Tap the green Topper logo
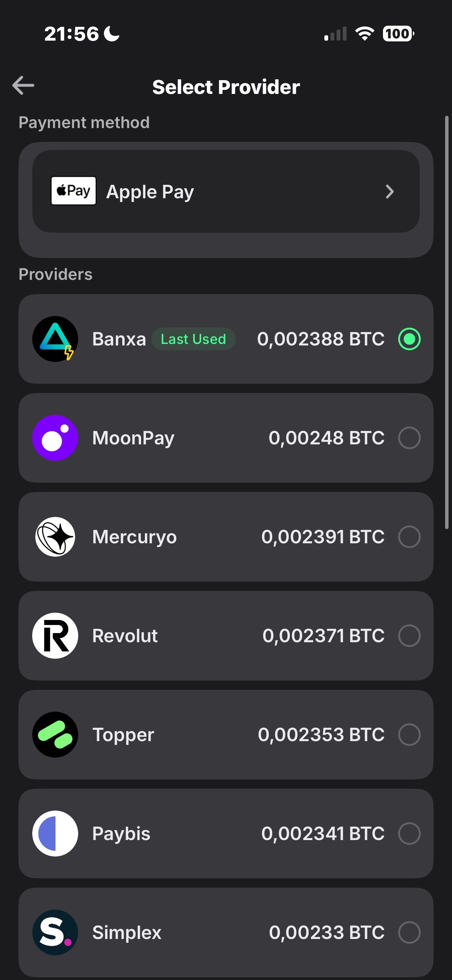 point(55,735)
